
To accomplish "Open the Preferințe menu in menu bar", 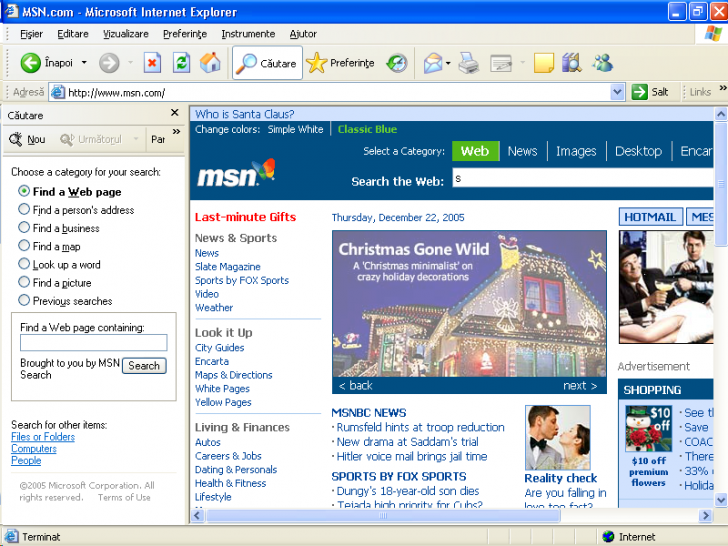I will 185,34.
